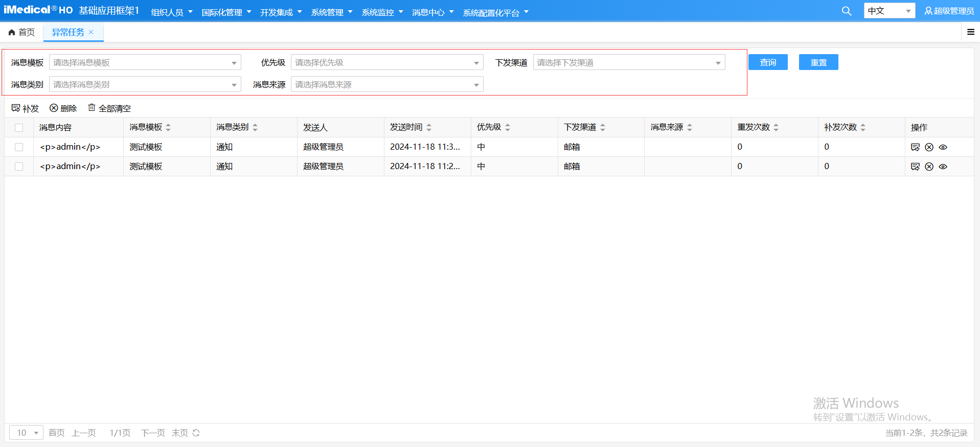Image resolution: width=980 pixels, height=447 pixels.
Task: Check the second row checkbox
Action: point(19,167)
